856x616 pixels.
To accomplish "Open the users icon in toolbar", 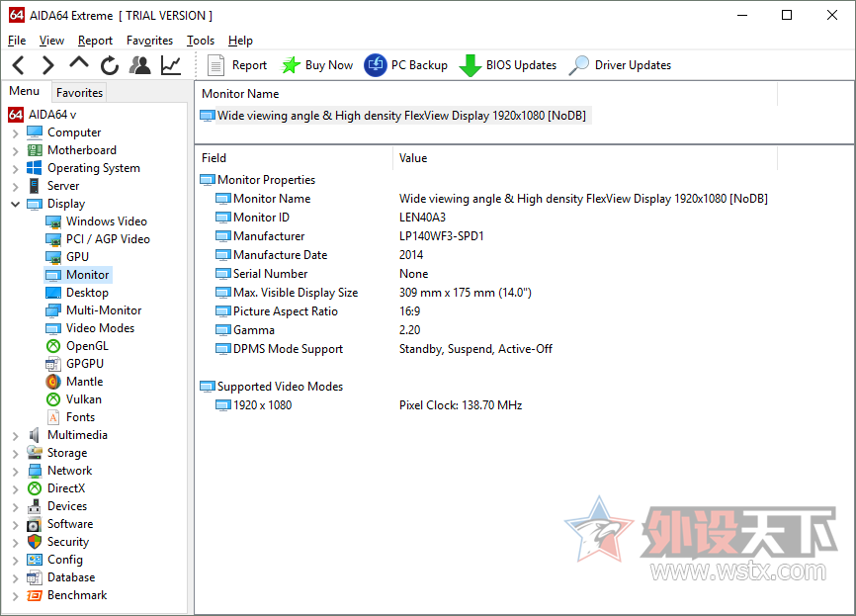I will pos(140,65).
